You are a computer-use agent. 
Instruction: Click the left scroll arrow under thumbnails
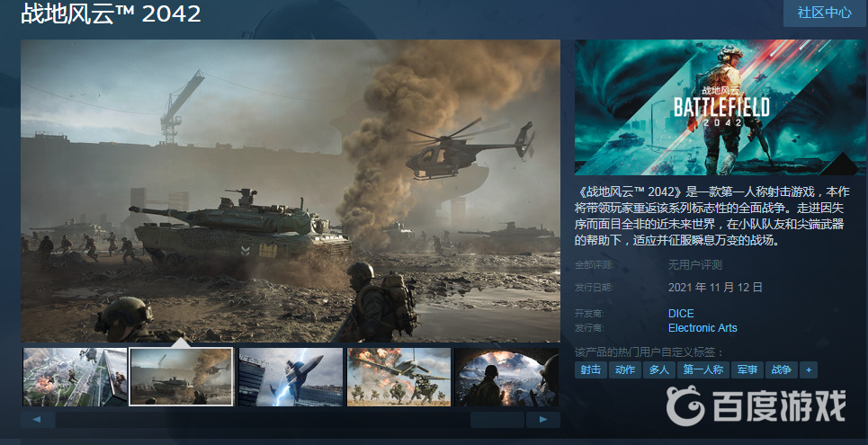(37, 420)
